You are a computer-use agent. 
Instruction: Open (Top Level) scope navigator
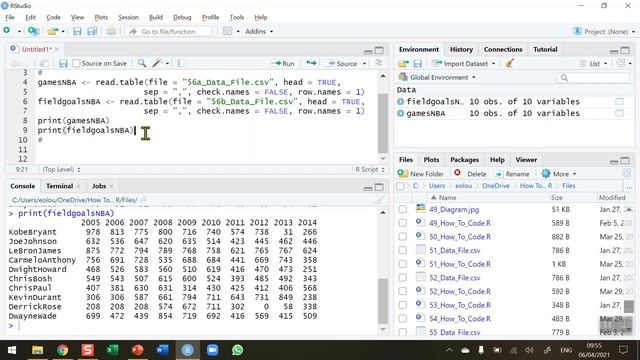pos(61,169)
